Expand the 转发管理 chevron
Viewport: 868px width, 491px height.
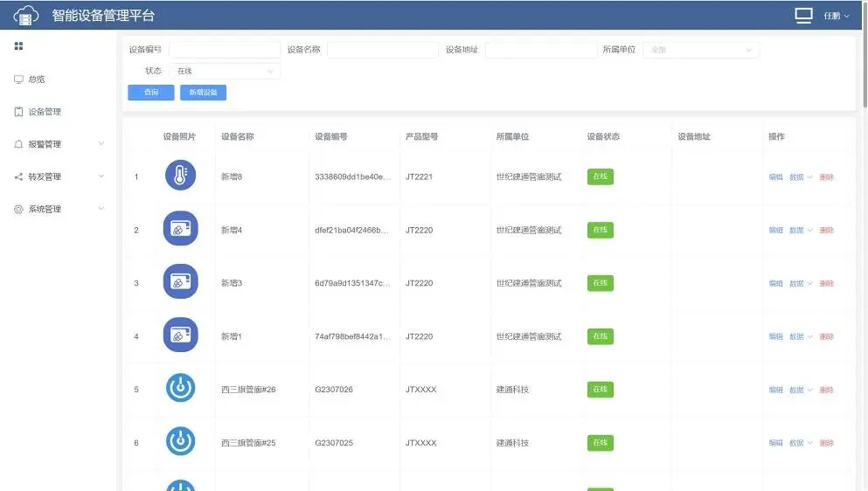point(101,176)
